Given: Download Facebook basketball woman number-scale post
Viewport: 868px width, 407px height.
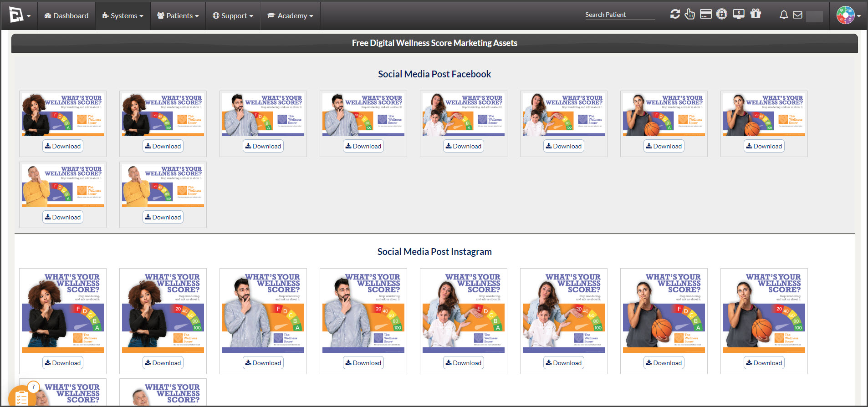Looking at the screenshot, I should pyautogui.click(x=764, y=146).
